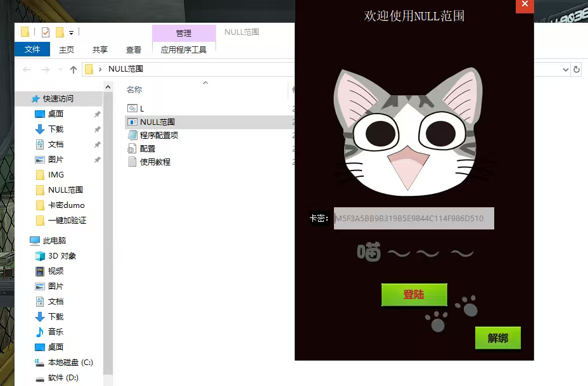The width and height of the screenshot is (588, 386).
Task: Open the 文件 menu
Action: pos(32,49)
